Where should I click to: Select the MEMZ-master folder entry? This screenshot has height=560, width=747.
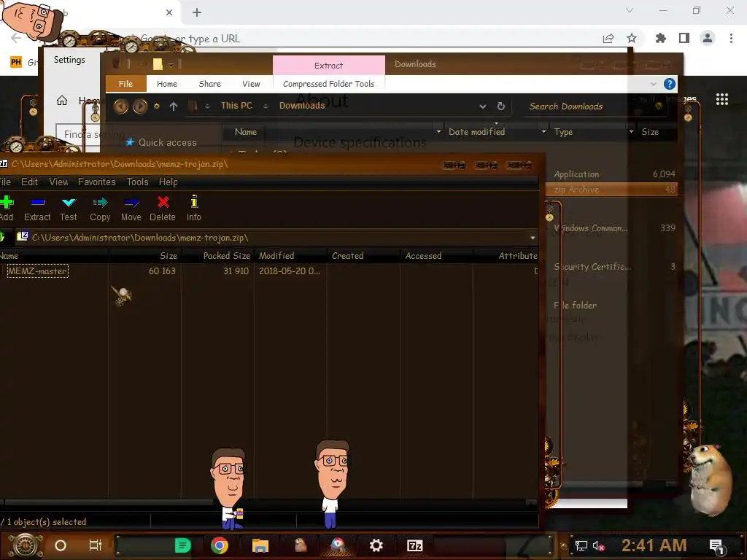pos(37,271)
